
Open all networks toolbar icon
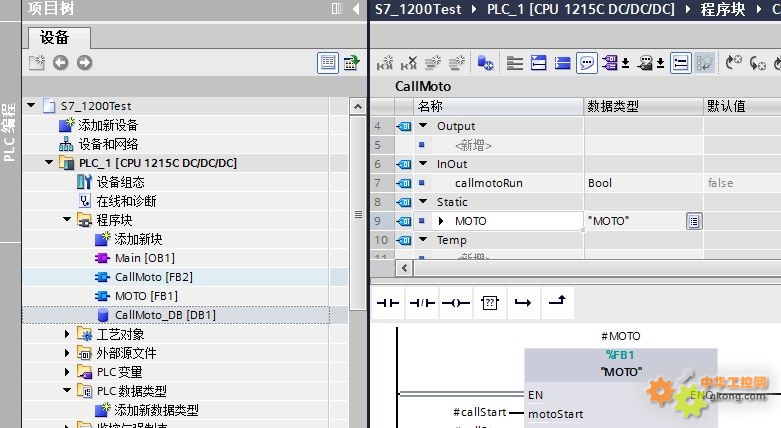(538, 63)
